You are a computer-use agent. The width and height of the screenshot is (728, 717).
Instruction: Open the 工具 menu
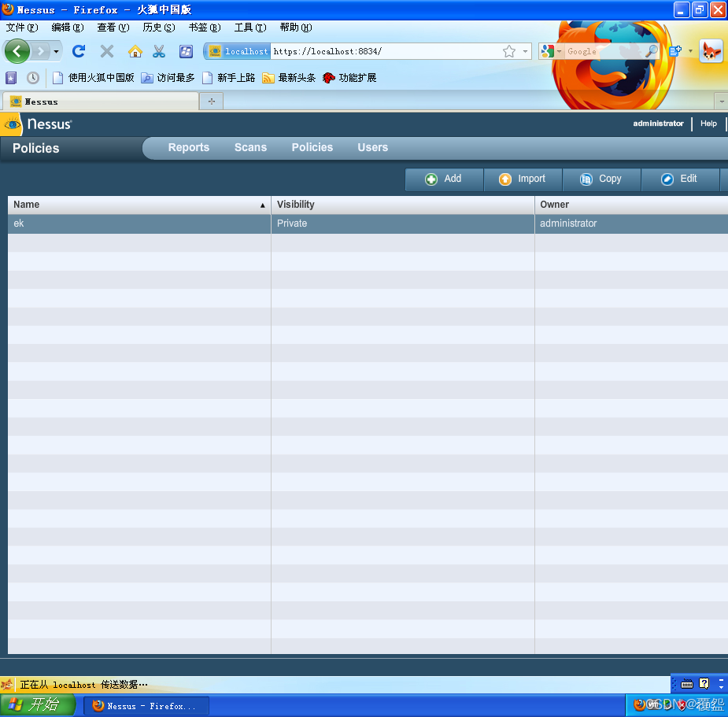250,28
